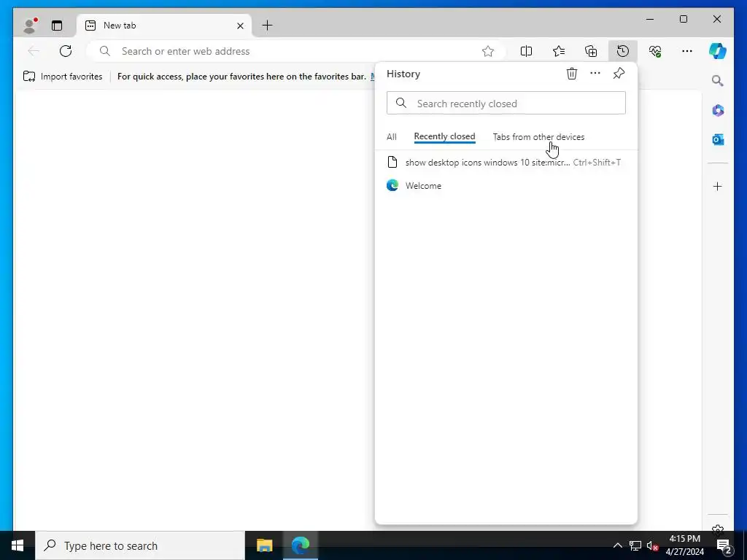Screen dimensions: 747x560
Task: Launch the Copilot sidebar icon
Action: pyautogui.click(x=718, y=51)
